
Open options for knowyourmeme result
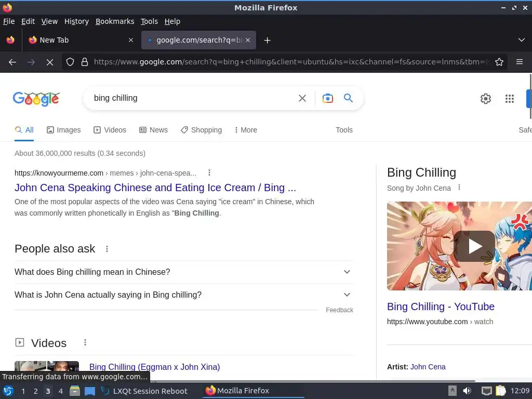pyautogui.click(x=209, y=172)
